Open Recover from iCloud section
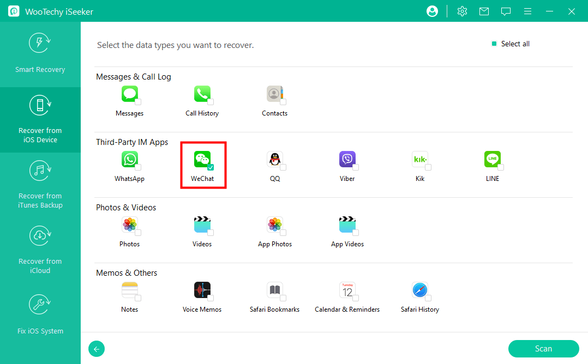 [x=40, y=251]
